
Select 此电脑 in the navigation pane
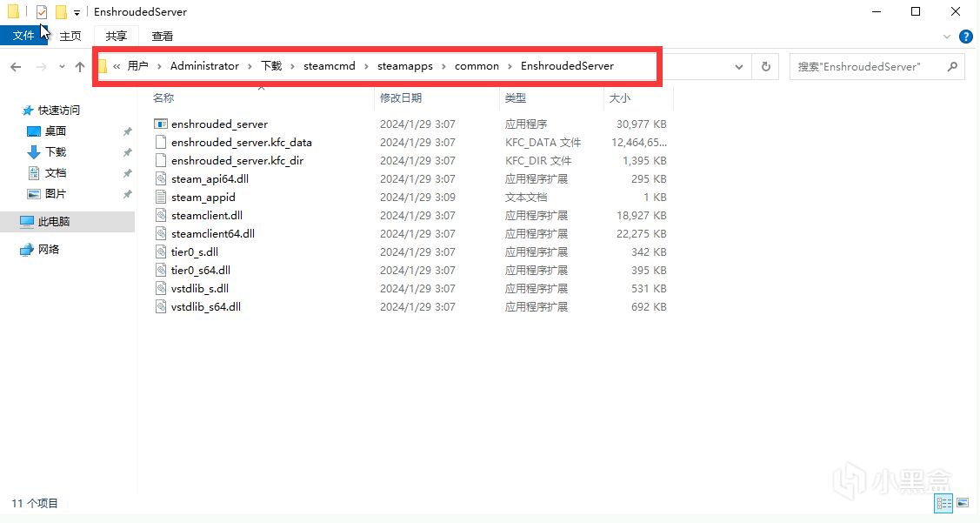54,221
